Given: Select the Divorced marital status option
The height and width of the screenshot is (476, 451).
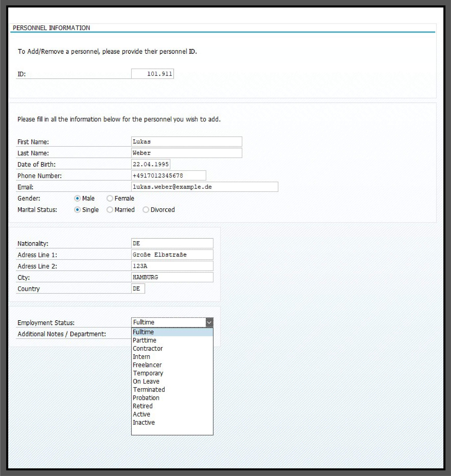Looking at the screenshot, I should tap(146, 210).
